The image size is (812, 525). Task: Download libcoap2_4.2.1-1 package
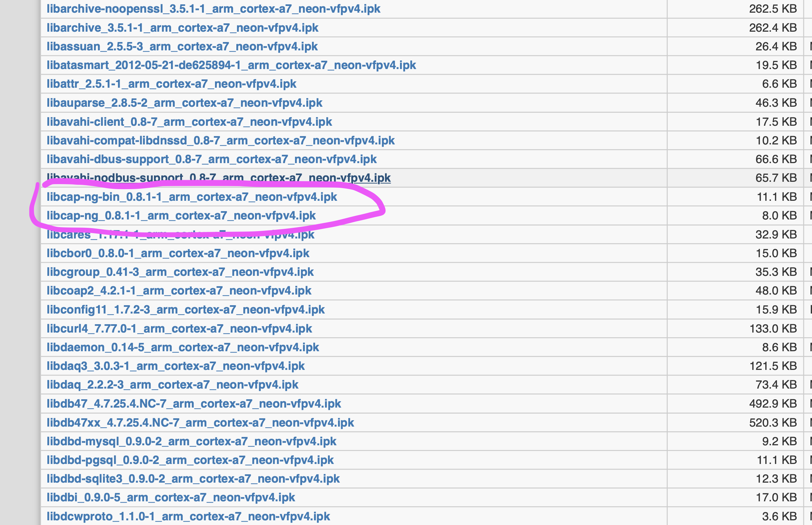tap(179, 291)
